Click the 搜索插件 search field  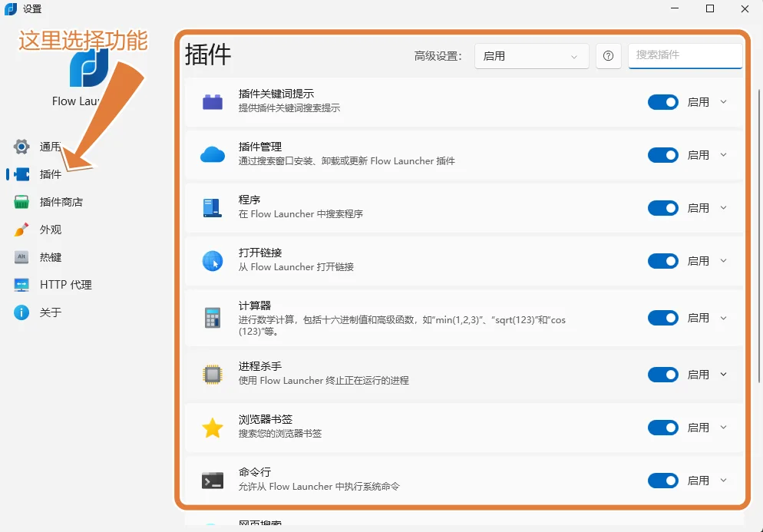(685, 55)
